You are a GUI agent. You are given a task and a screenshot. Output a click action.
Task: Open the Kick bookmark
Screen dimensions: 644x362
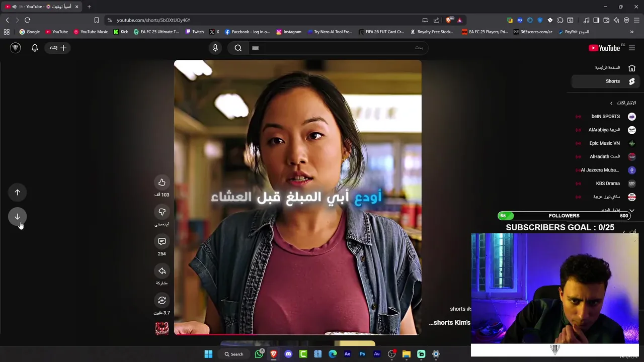(x=121, y=32)
